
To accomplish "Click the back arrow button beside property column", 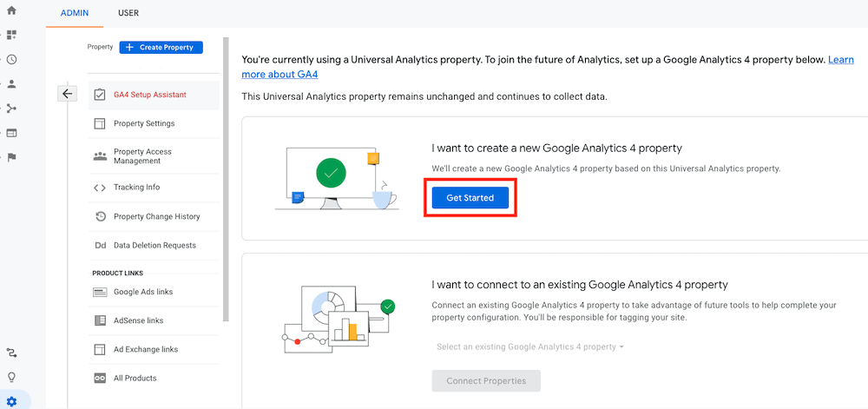I will click(67, 94).
